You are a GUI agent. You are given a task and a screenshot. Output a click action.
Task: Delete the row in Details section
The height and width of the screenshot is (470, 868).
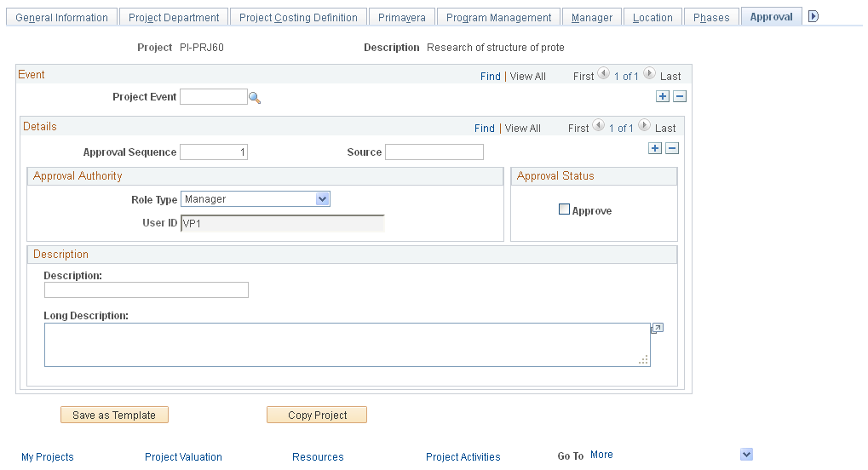(x=672, y=148)
